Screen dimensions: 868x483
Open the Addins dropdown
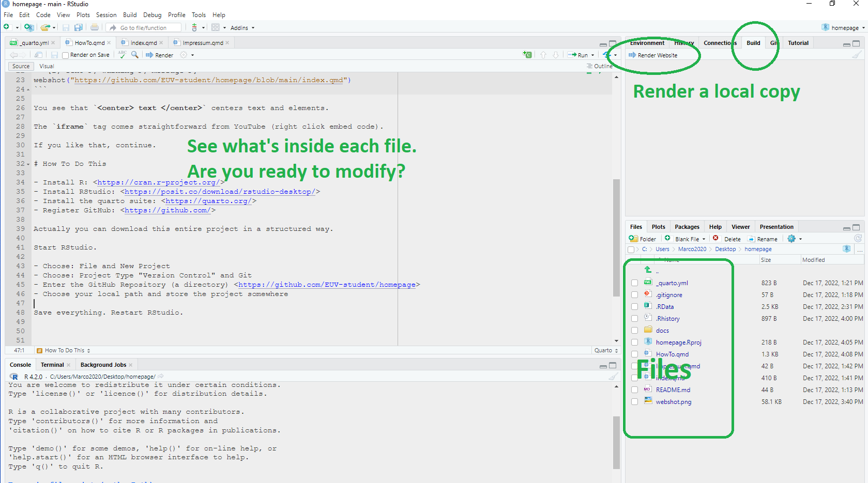pyautogui.click(x=242, y=28)
